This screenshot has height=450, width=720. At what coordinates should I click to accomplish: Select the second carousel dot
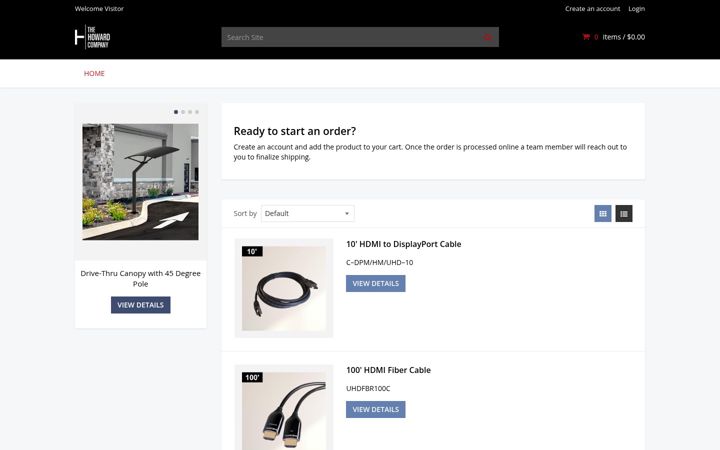click(x=183, y=112)
